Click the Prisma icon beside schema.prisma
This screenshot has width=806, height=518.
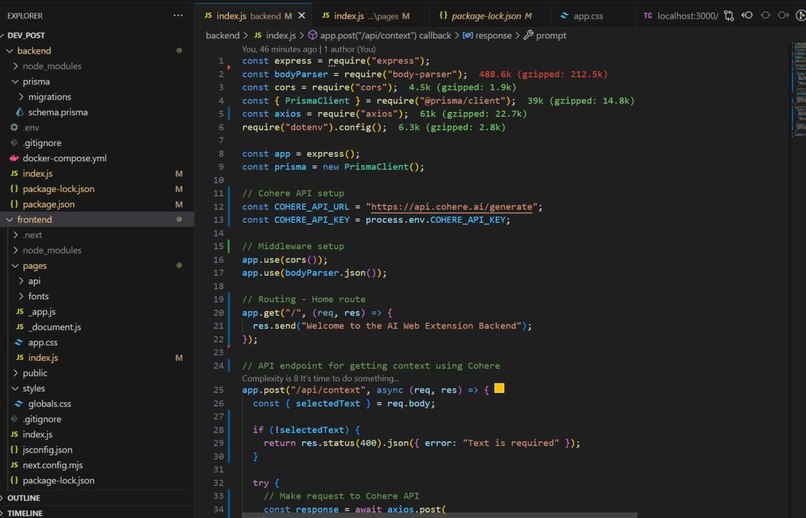point(20,112)
